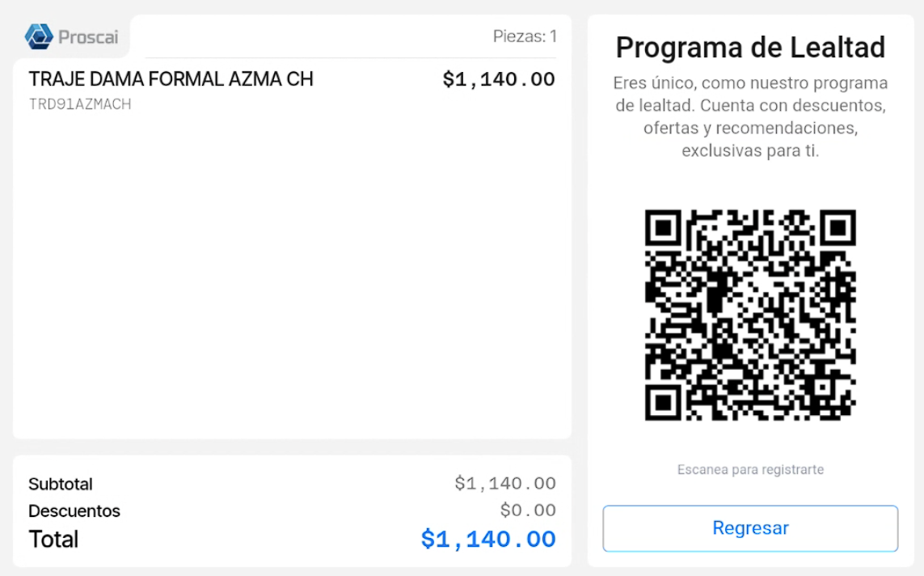The image size is (924, 576).
Task: Click the Proscai brand name text
Action: pyautogui.click(x=88, y=37)
